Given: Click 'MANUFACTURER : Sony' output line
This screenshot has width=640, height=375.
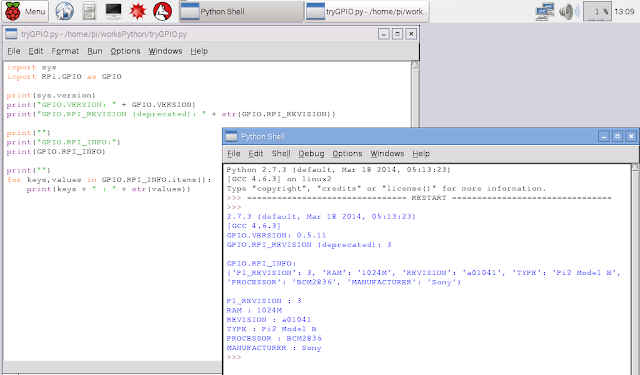Looking at the screenshot, I should (274, 348).
